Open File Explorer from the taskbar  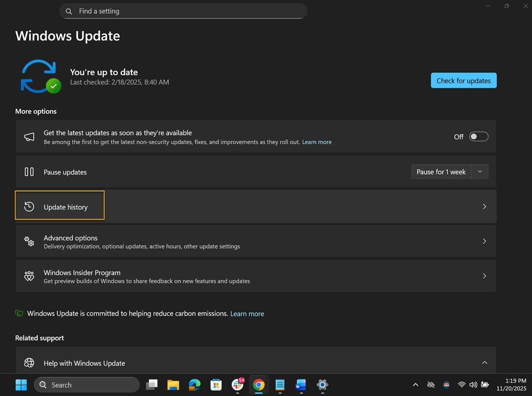173,385
